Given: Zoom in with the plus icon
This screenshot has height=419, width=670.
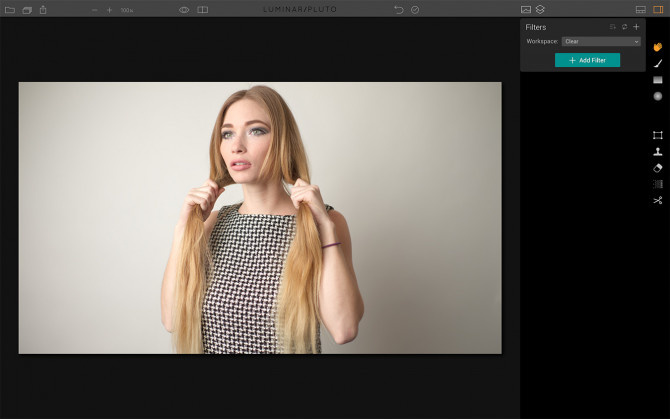Looking at the screenshot, I should pyautogui.click(x=109, y=10).
